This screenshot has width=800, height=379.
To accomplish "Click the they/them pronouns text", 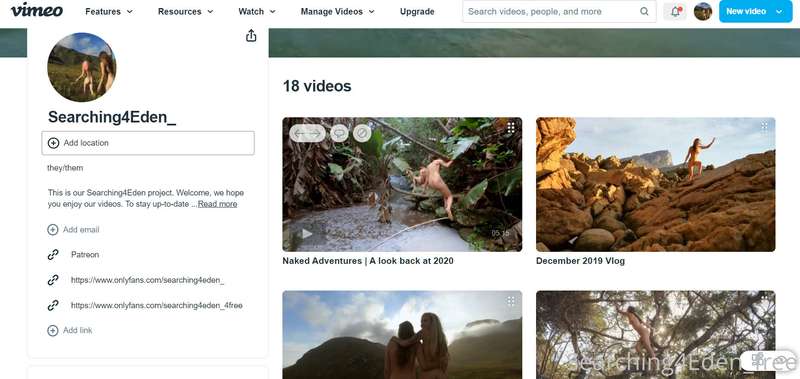I will (x=65, y=168).
